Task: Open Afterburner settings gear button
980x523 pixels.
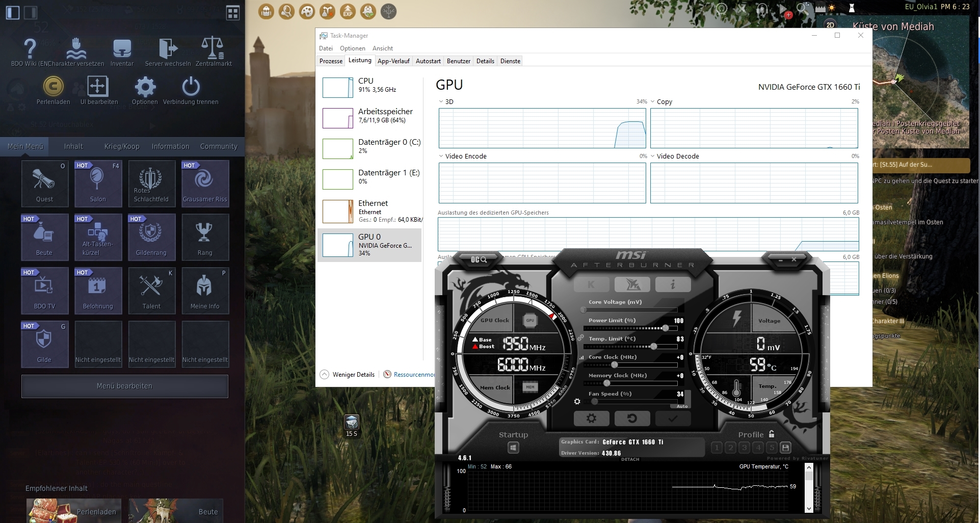Action: [x=591, y=419]
